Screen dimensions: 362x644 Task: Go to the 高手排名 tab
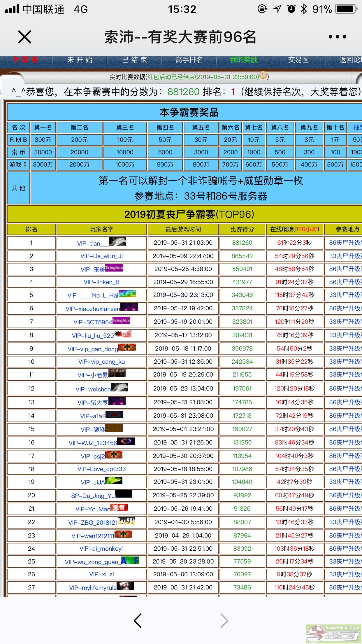coord(189,60)
